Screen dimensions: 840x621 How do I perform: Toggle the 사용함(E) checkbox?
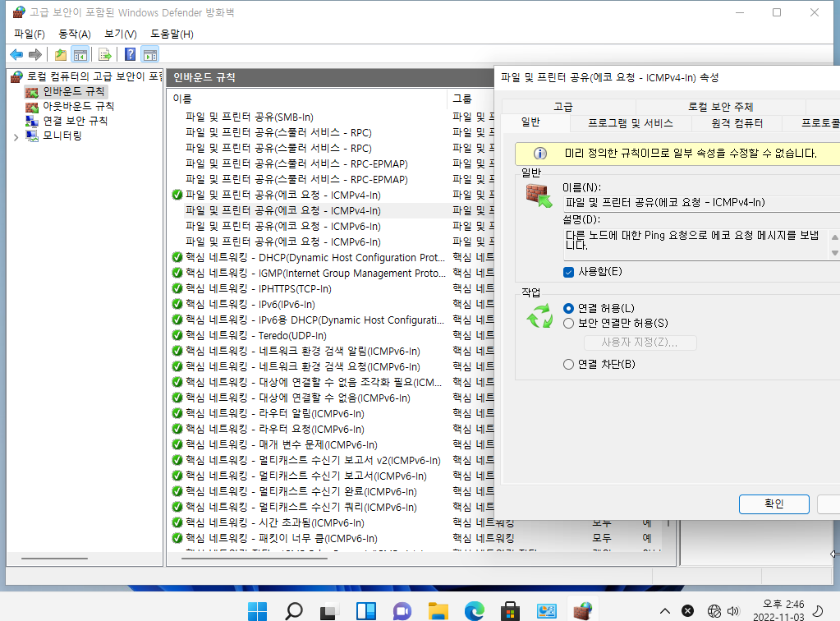point(569,272)
